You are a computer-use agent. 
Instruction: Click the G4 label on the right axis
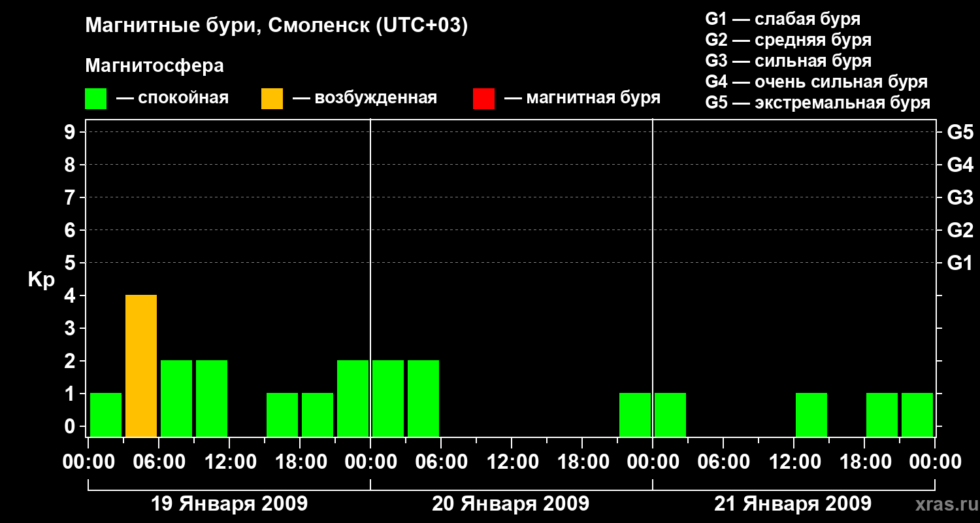[960, 165]
